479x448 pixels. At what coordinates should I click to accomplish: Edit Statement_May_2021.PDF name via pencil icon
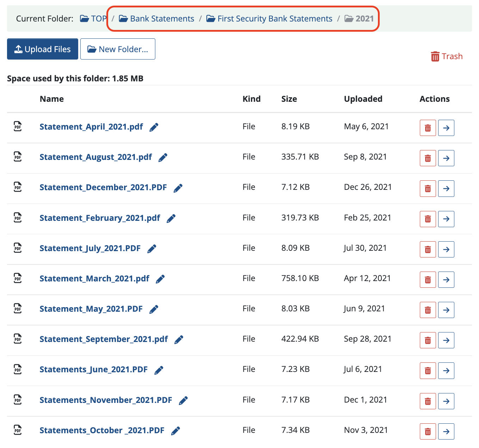tap(154, 309)
